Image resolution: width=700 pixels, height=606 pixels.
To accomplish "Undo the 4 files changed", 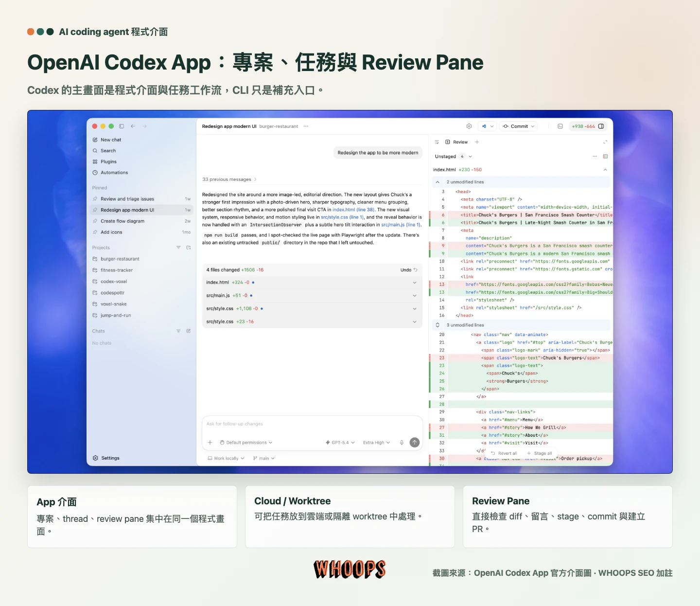I will (x=409, y=270).
